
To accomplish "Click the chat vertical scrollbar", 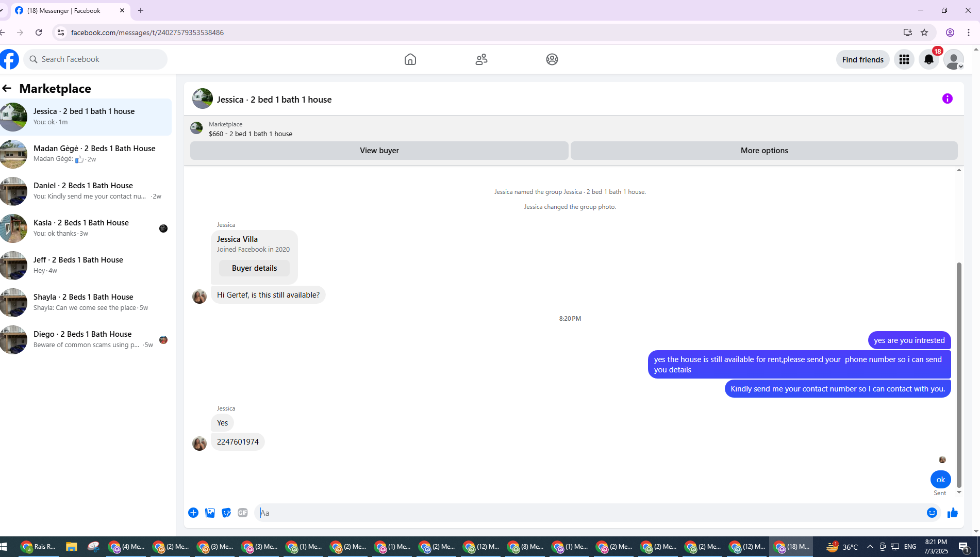I will [959, 375].
